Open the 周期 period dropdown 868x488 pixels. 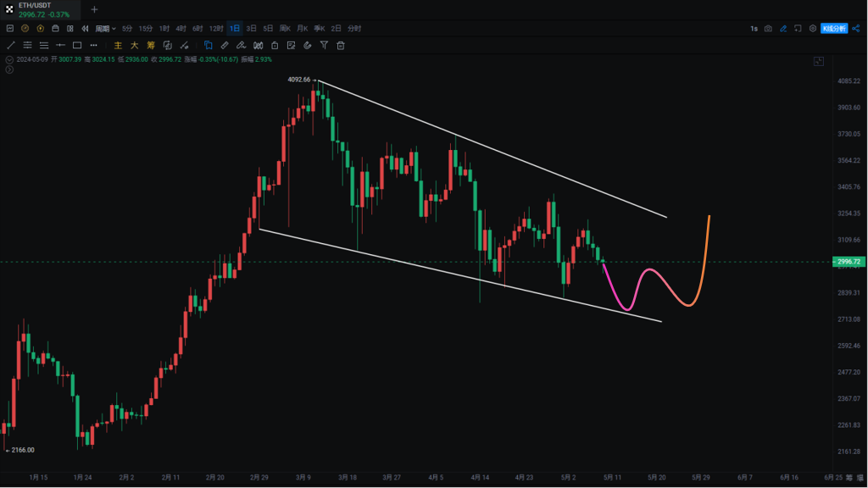click(x=105, y=28)
